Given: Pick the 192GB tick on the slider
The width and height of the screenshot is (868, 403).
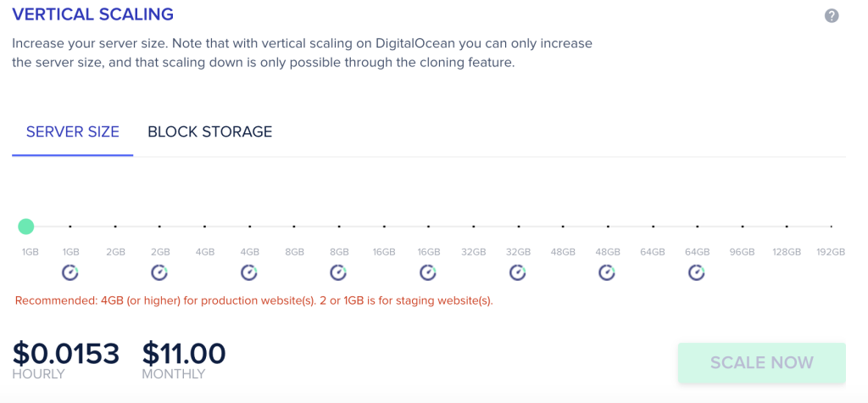Looking at the screenshot, I should point(832,227).
